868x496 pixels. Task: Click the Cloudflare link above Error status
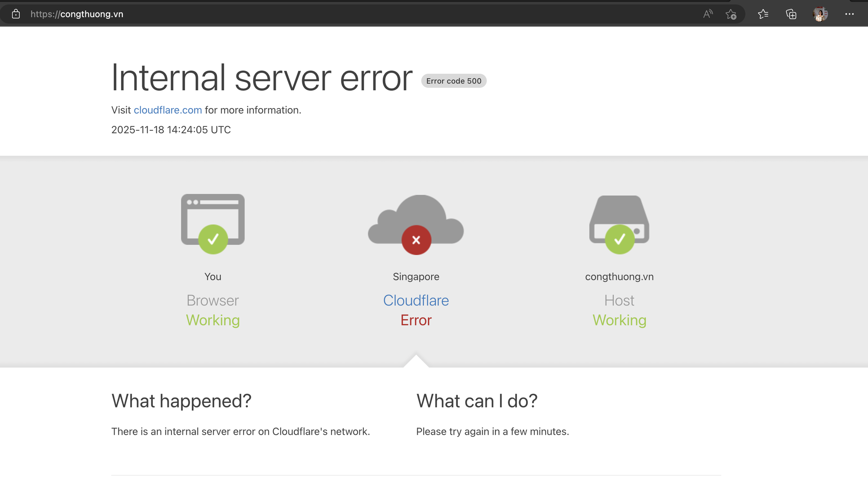[416, 300]
